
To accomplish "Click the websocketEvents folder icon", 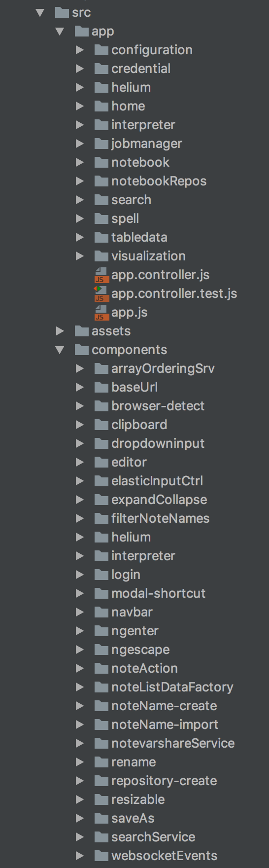I will pos(101,856).
